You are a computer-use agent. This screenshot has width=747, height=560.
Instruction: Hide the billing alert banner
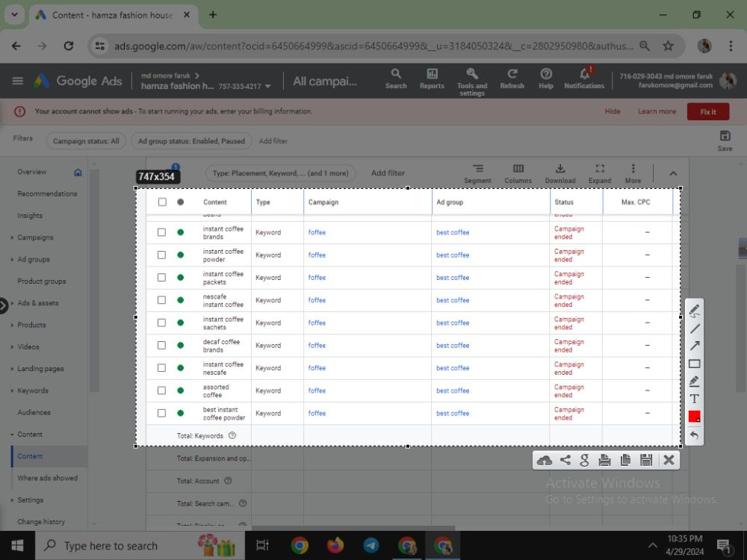(613, 111)
